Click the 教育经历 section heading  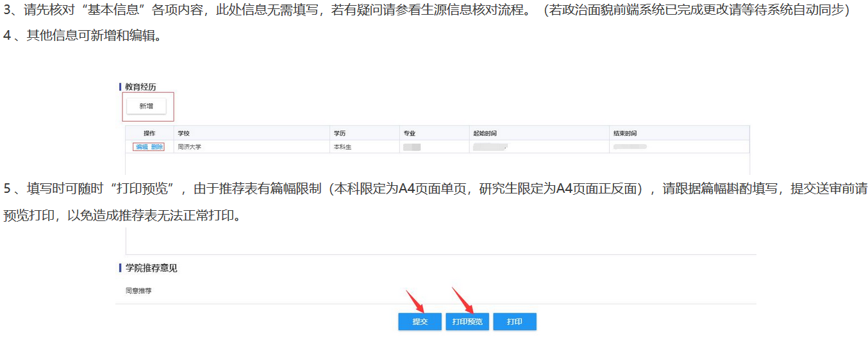point(140,86)
